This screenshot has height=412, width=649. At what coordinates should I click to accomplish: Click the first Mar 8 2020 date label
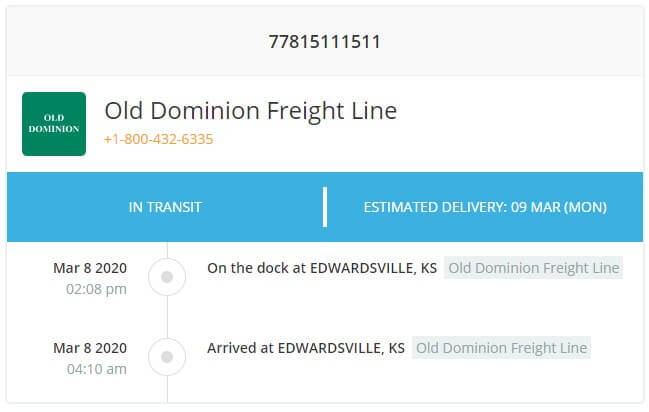pyautogui.click(x=90, y=268)
